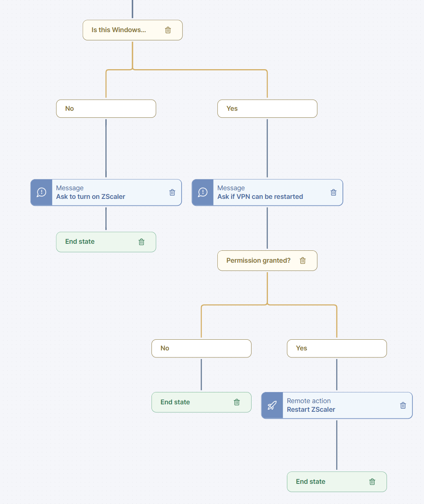Delete the 'Is this Windows...' condition node
Image resolution: width=424 pixels, height=504 pixels.
coord(168,30)
